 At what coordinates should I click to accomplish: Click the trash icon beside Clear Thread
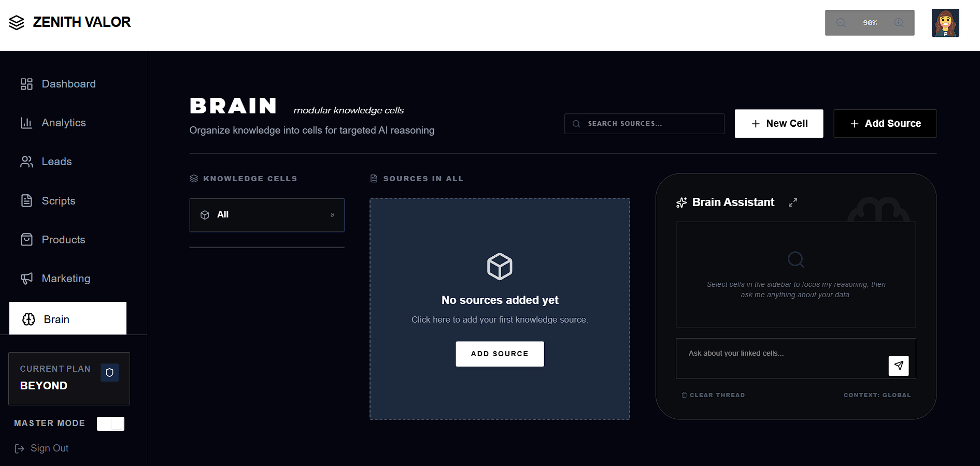(x=684, y=395)
